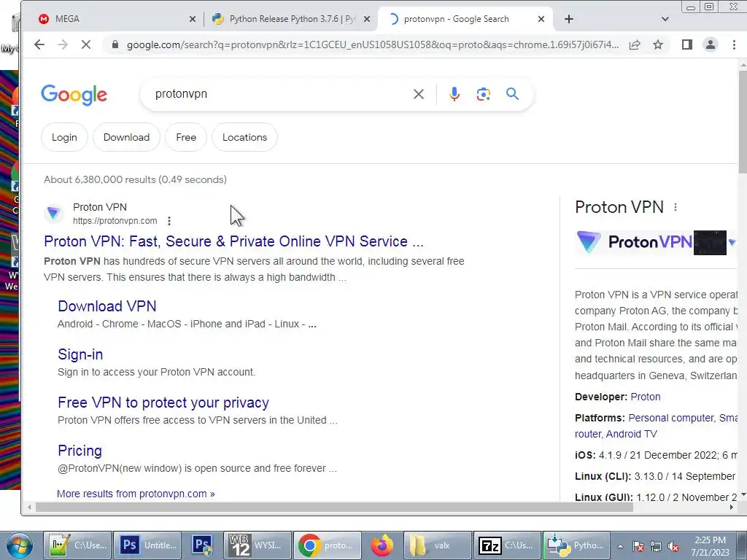
Task: Bookmark this page with the star icon
Action: pos(658,44)
